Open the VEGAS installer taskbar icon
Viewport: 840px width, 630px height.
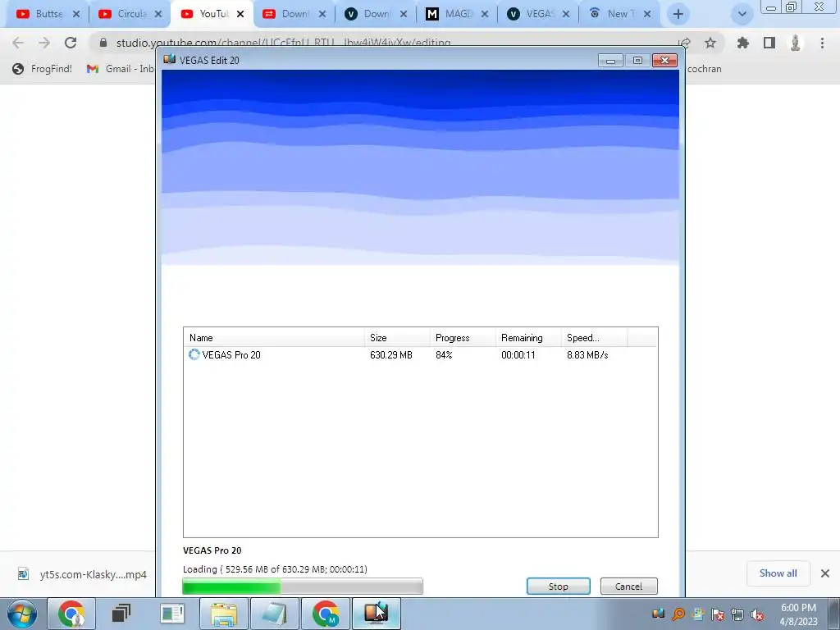click(x=376, y=614)
